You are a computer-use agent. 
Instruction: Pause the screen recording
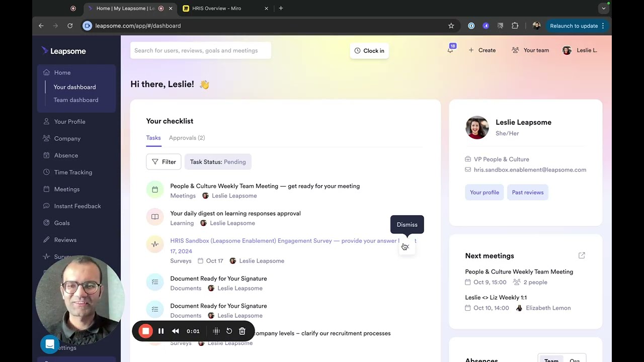[161, 331]
